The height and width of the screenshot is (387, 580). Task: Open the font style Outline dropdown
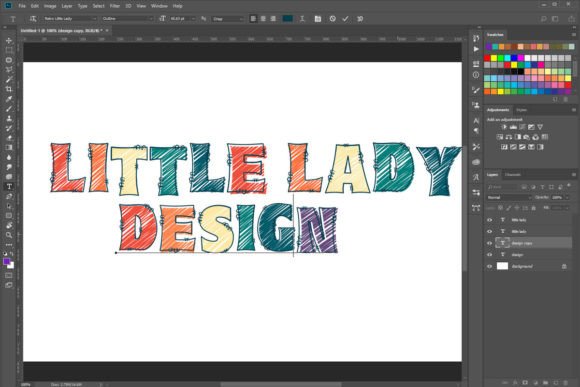(x=127, y=18)
